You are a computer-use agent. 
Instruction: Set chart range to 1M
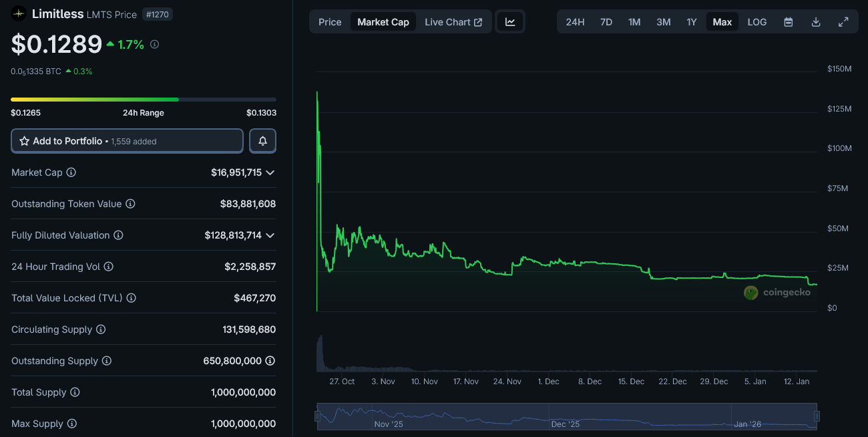pyautogui.click(x=634, y=22)
